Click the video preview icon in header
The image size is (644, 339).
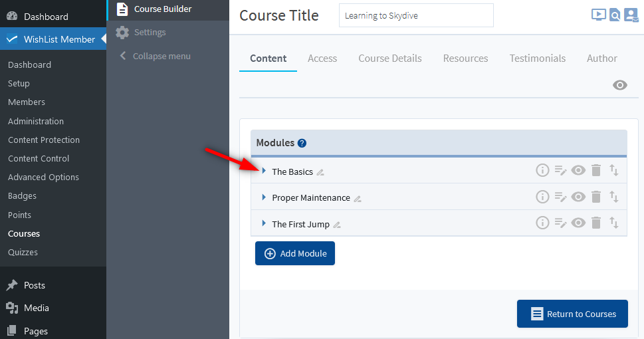click(598, 15)
